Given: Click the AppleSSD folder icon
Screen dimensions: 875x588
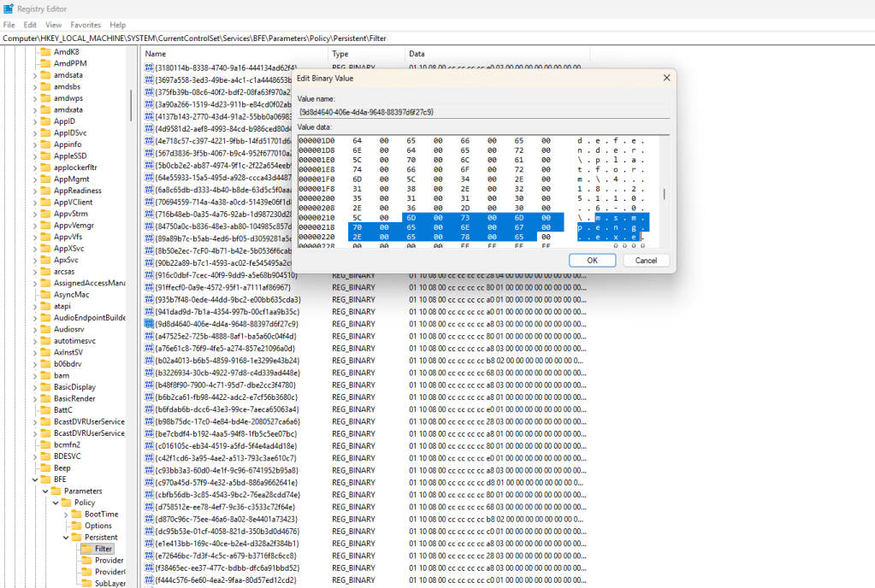Looking at the screenshot, I should pos(44,156).
